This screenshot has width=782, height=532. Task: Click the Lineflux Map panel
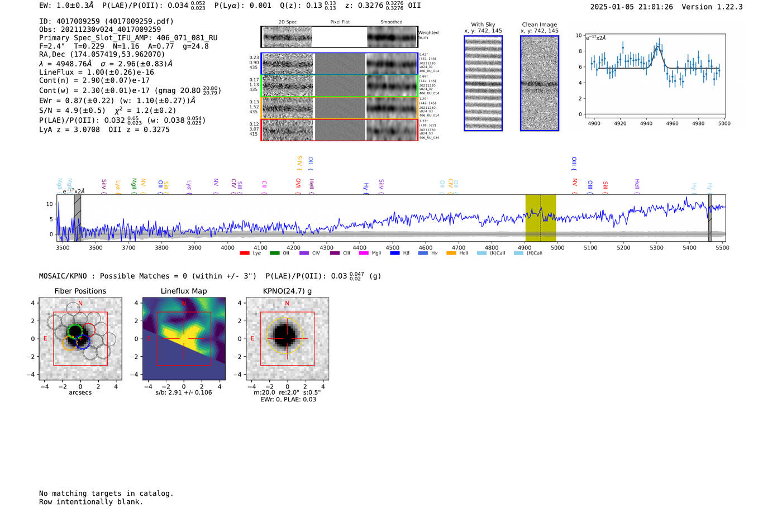[184, 339]
